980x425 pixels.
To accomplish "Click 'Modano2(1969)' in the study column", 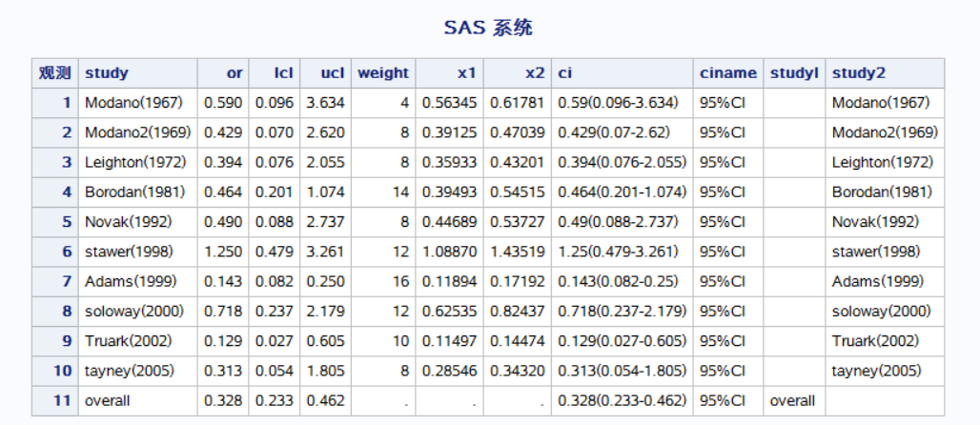I will 138,132.
